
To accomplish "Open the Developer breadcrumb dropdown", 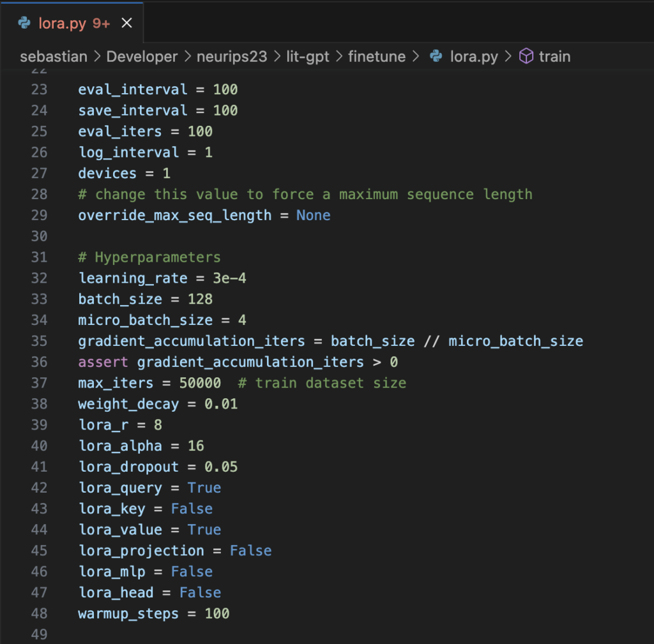I will tap(142, 56).
